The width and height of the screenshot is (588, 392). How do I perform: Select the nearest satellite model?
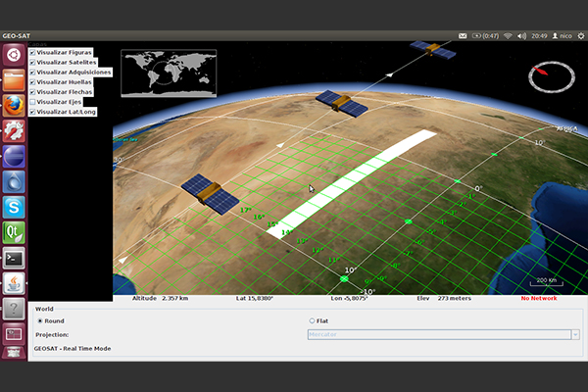(211, 193)
